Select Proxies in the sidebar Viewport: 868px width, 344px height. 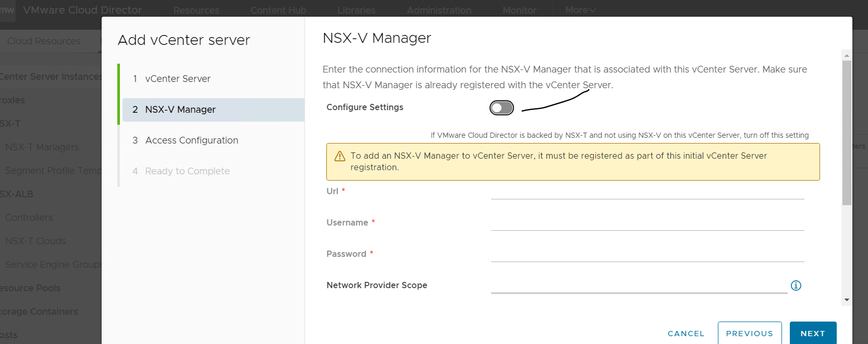click(13, 100)
